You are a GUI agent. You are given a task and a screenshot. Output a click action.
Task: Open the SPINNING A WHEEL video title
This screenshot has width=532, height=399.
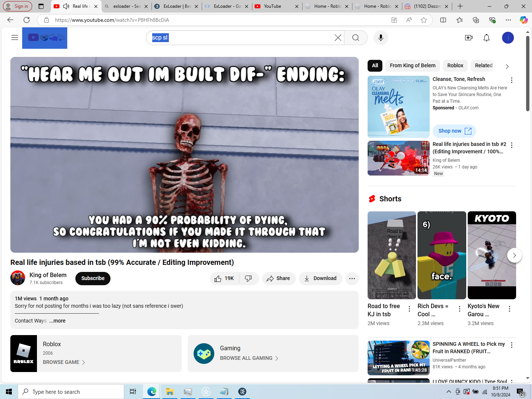(468, 348)
